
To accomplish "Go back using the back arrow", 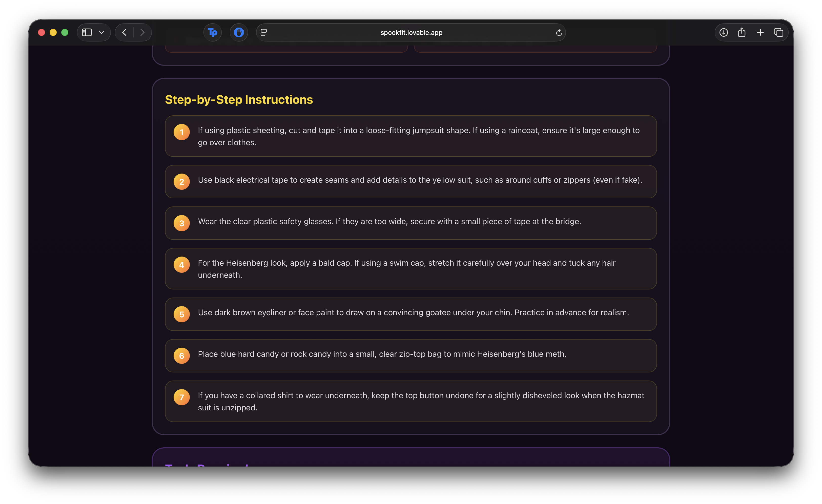I will pos(125,32).
